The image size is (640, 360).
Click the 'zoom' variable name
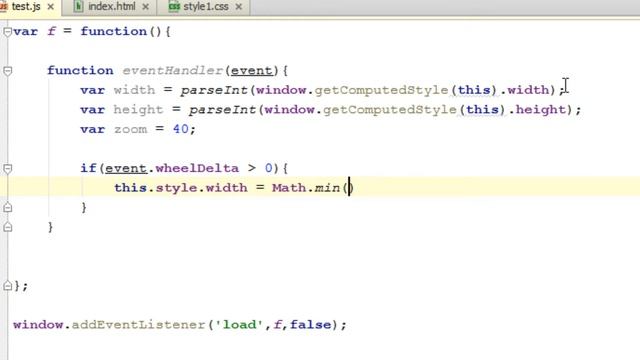pos(130,129)
